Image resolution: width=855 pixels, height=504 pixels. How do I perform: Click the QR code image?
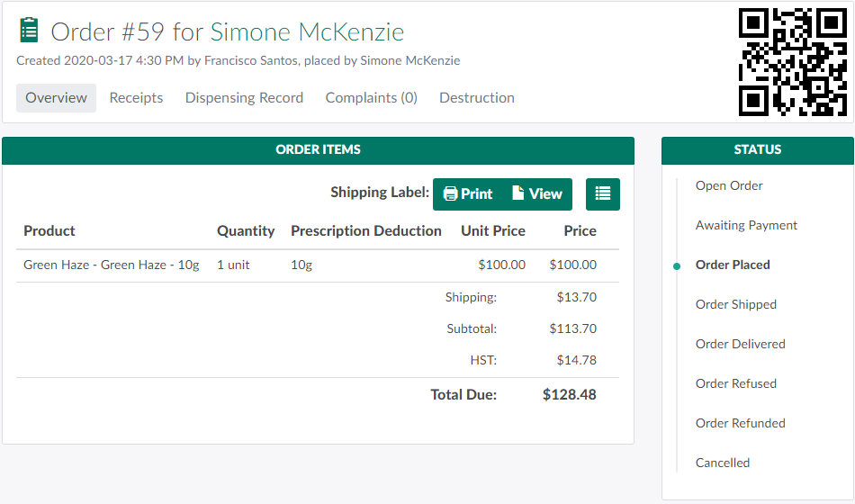pyautogui.click(x=793, y=62)
